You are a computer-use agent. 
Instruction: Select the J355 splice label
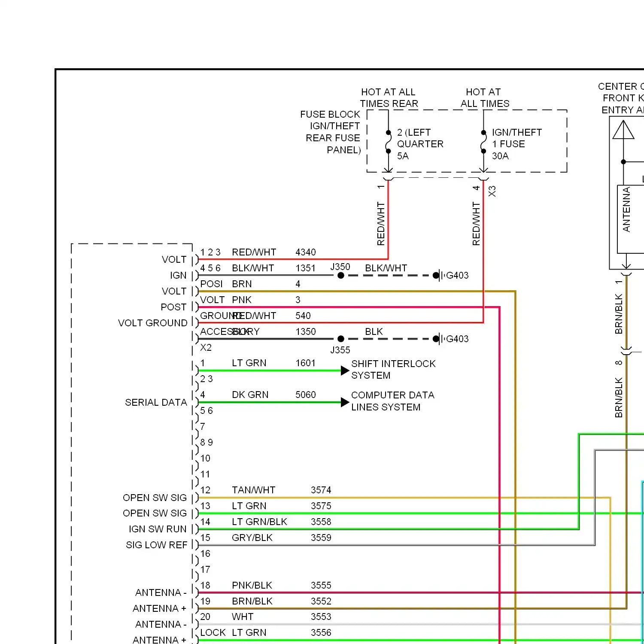340,350
